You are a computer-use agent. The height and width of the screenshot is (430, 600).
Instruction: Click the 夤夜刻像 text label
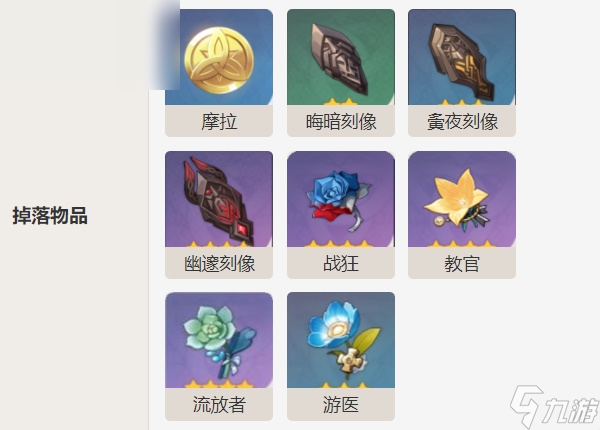462,122
